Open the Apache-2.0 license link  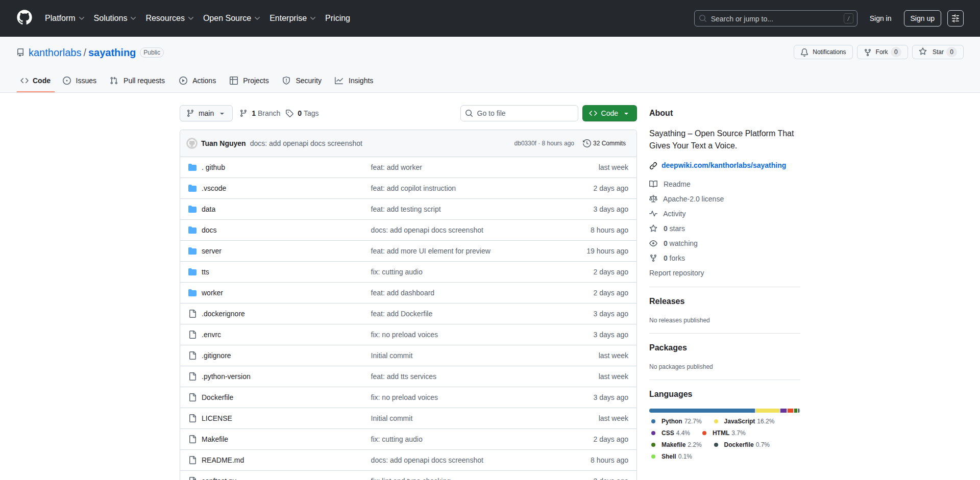[x=693, y=199]
